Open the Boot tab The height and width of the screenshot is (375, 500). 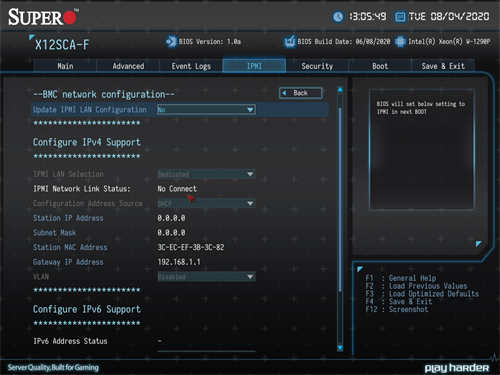[380, 66]
